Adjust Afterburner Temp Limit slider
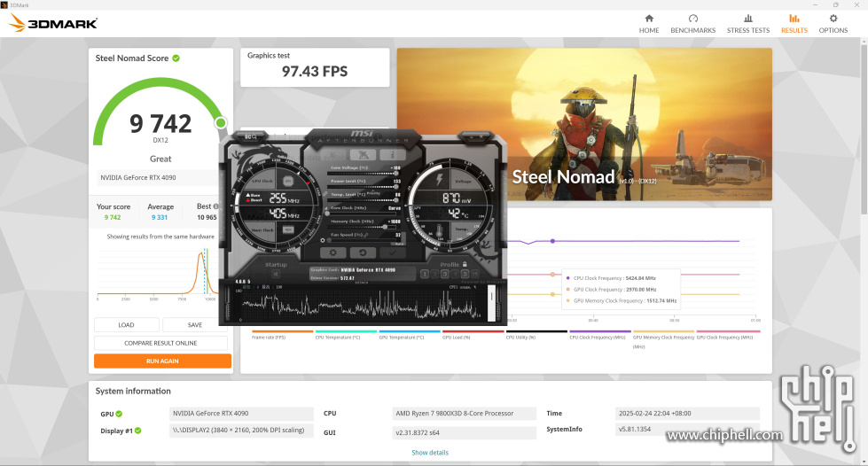This screenshot has width=868, height=466. point(363,200)
